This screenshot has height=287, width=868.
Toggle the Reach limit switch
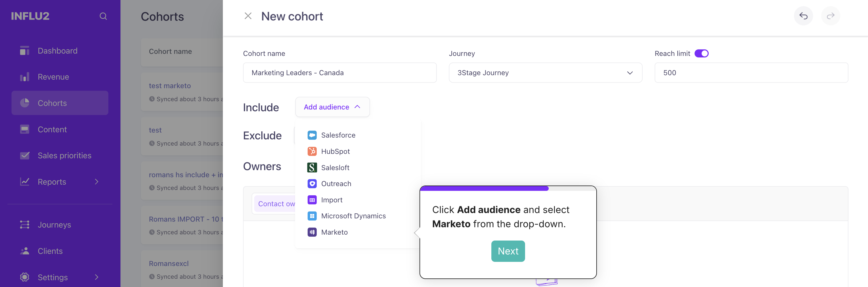click(702, 54)
